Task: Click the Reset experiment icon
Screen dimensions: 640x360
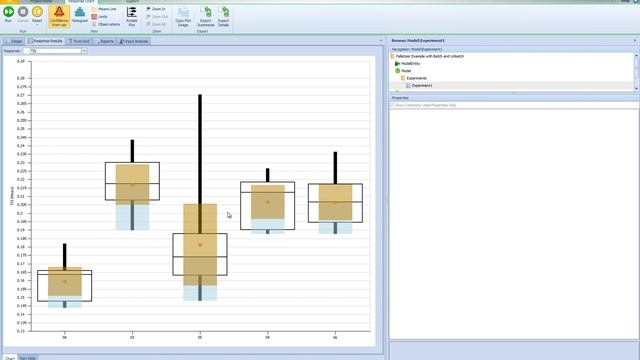Action: (x=37, y=12)
